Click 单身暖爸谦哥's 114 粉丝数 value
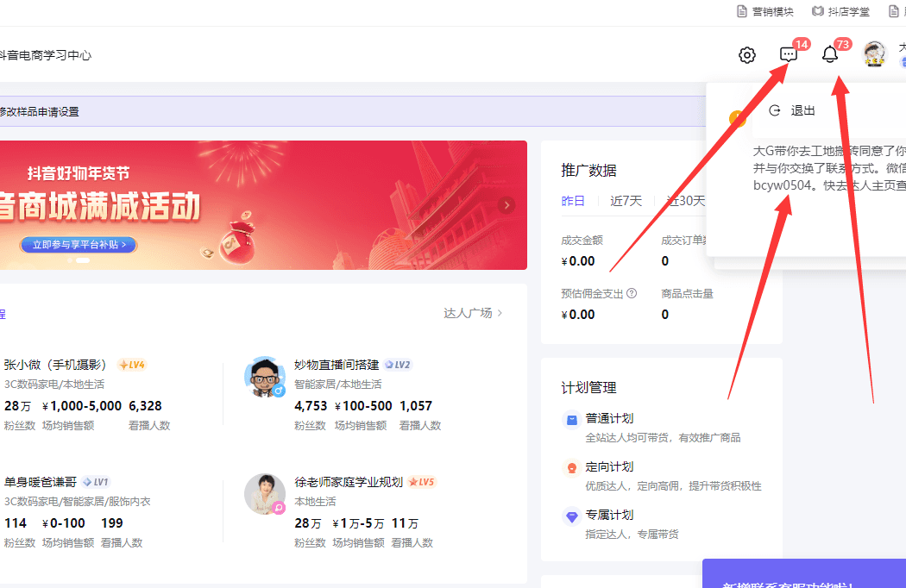Image resolution: width=906 pixels, height=588 pixels. point(16,523)
